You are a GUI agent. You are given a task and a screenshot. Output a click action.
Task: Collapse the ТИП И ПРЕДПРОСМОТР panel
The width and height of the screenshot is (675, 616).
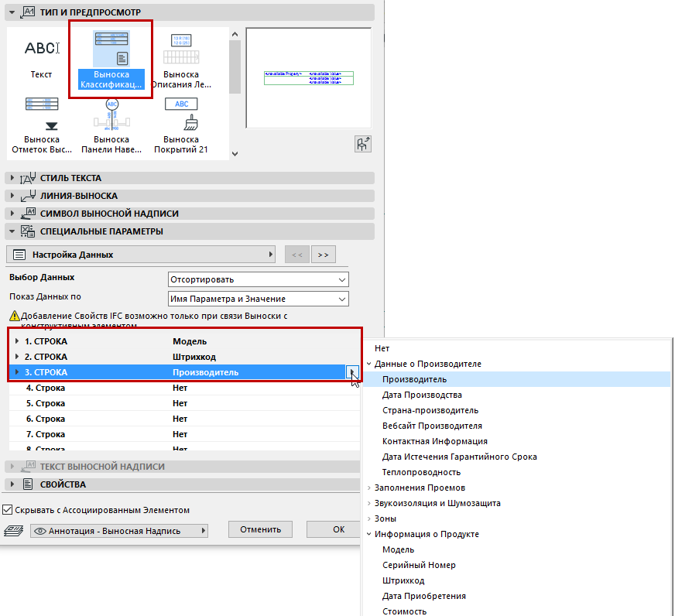[x=12, y=12]
